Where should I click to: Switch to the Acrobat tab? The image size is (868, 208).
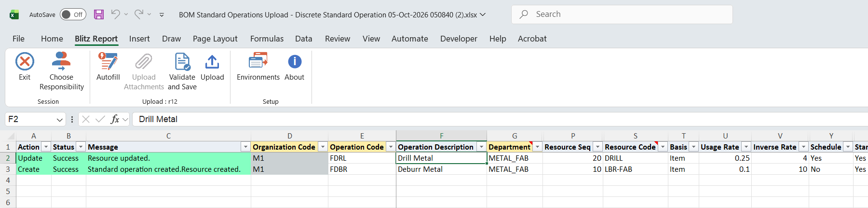click(x=532, y=39)
